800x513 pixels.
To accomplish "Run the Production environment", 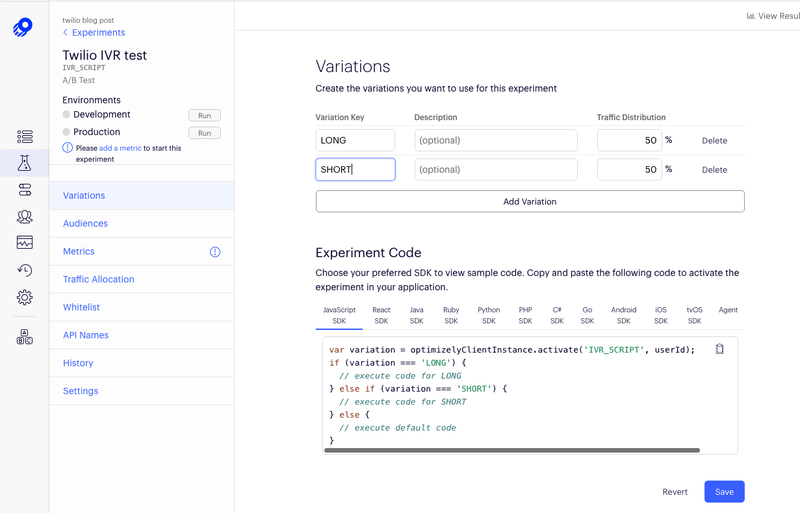I will (x=205, y=133).
